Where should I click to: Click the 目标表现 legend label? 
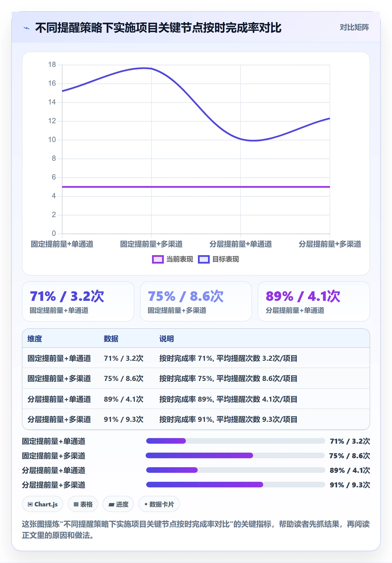(x=226, y=259)
